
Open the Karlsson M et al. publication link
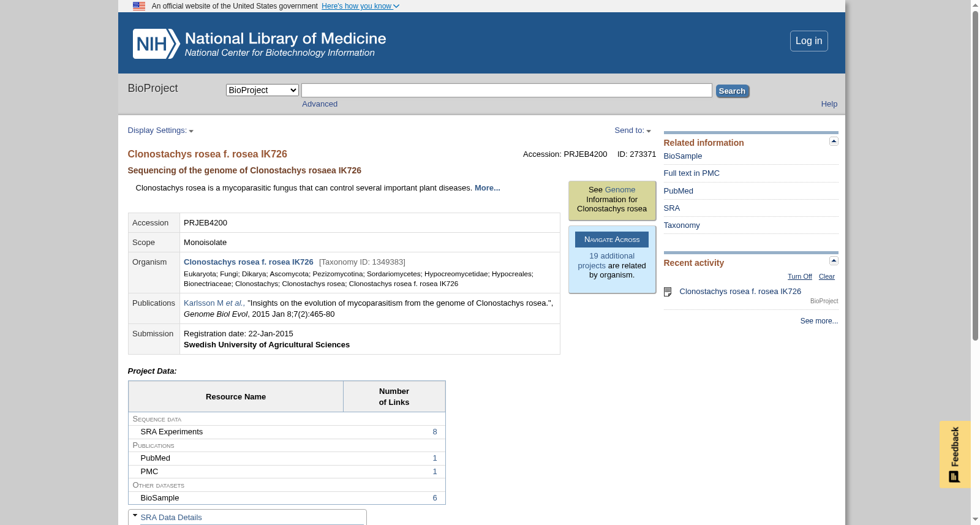point(214,303)
